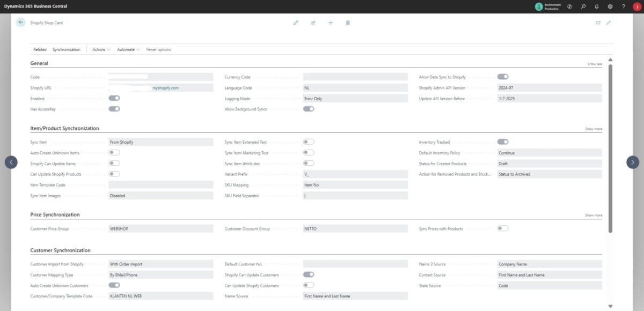The width and height of the screenshot is (644, 311).
Task: Enable Sync Prices with Products
Action: point(503,228)
